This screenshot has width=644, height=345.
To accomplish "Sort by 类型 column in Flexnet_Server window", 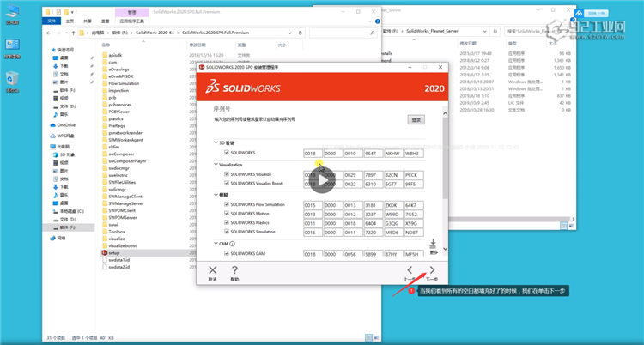I will coord(512,43).
